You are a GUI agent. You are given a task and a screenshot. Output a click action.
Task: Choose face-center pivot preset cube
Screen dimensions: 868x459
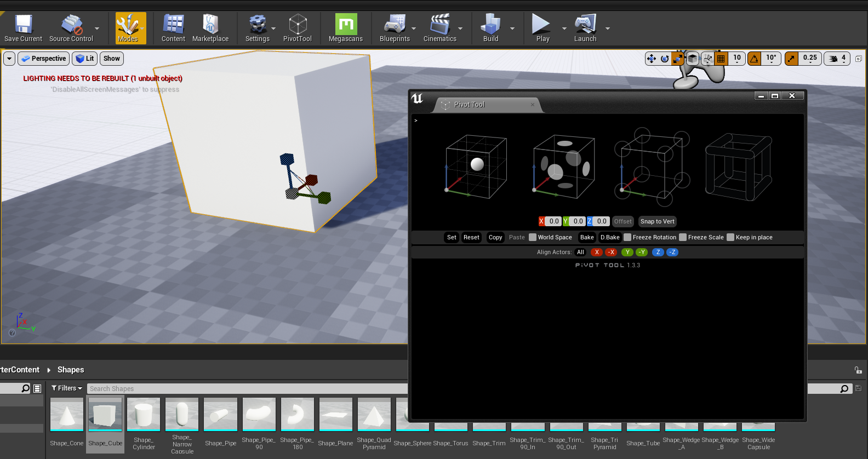(563, 167)
